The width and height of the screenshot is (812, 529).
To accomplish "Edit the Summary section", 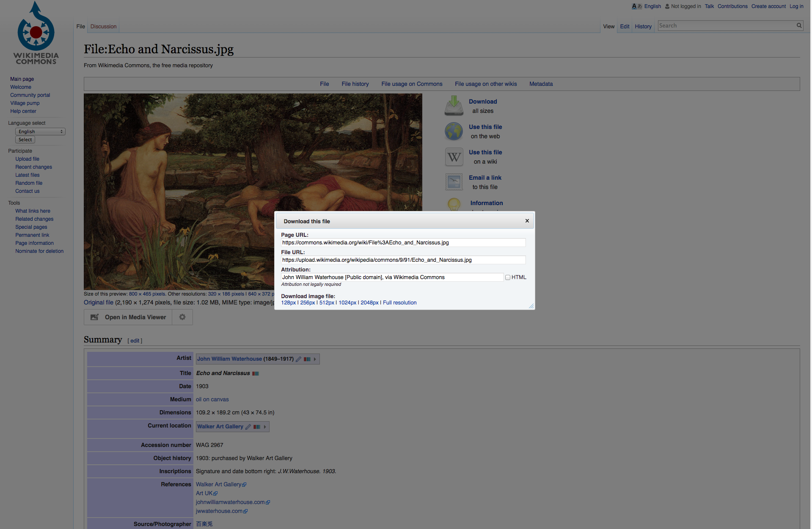I will 135,341.
